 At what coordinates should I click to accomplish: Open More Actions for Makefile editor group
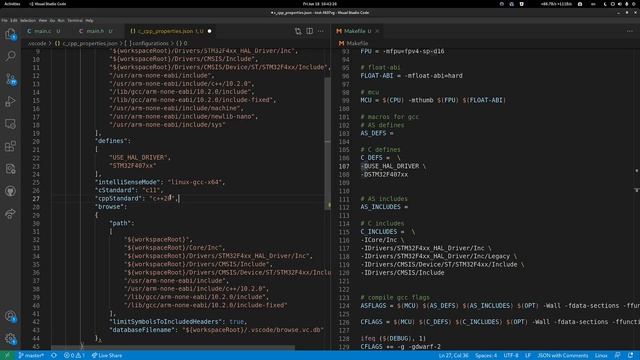point(630,31)
